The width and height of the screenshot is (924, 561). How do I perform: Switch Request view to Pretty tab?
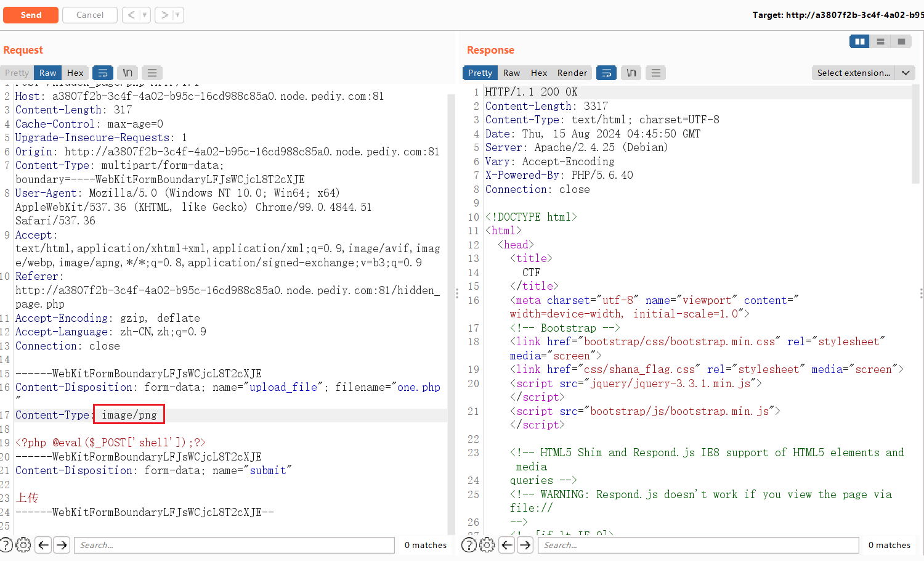click(x=17, y=73)
